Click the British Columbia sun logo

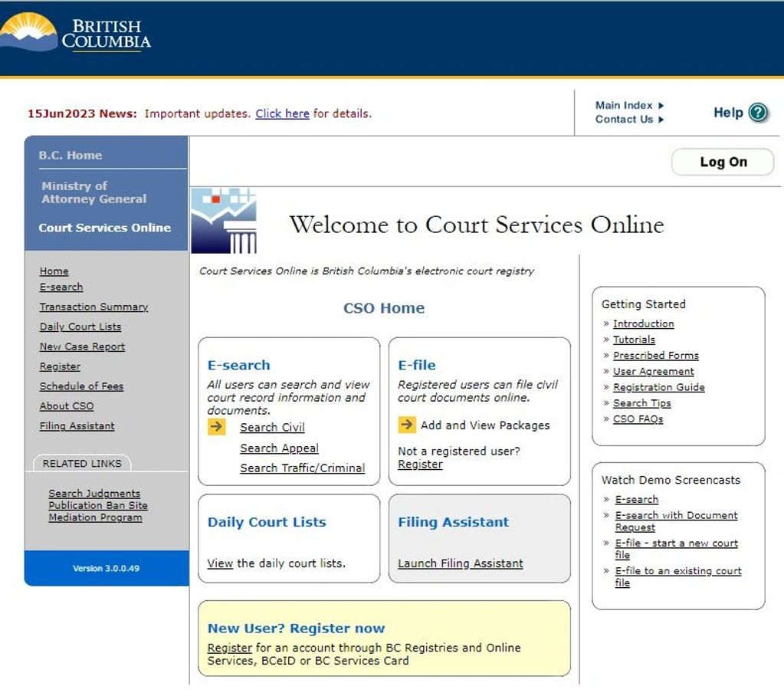coord(28,31)
